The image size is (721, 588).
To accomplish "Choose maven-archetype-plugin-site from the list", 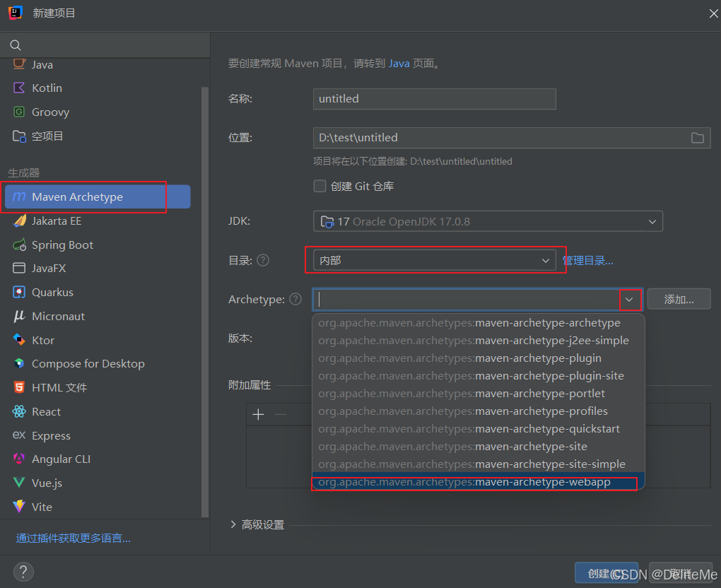I will (479, 375).
